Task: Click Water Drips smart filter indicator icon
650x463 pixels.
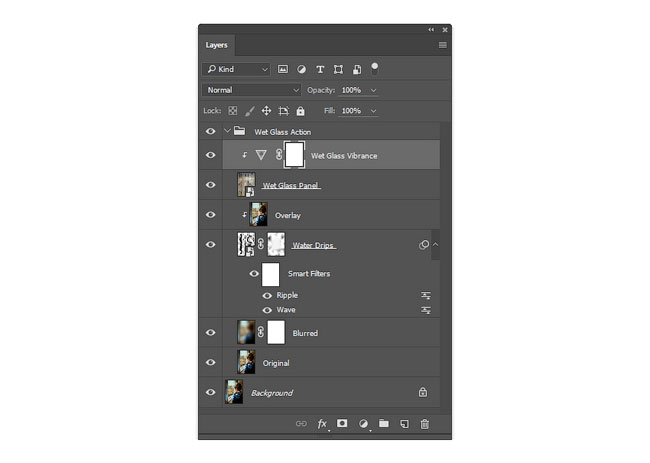Action: click(424, 245)
